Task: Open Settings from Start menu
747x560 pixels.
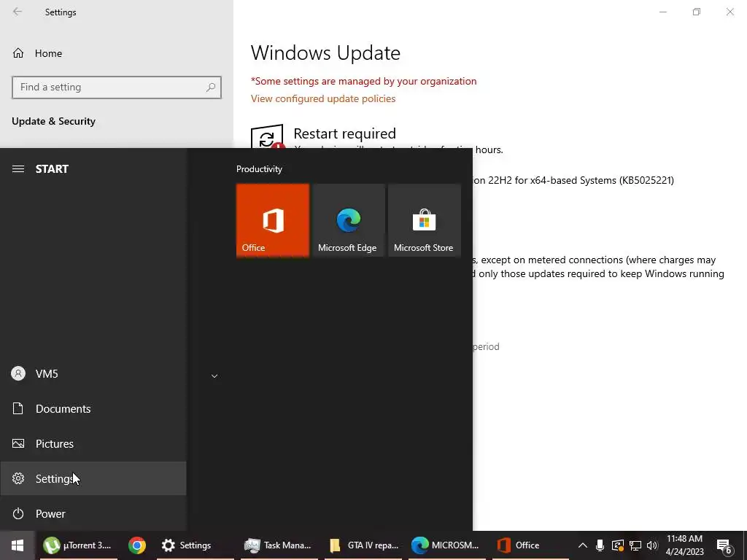Action: [x=93, y=478]
